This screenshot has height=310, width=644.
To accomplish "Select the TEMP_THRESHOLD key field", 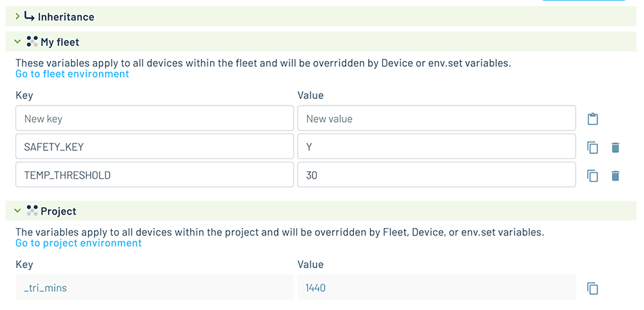I will coord(155,175).
